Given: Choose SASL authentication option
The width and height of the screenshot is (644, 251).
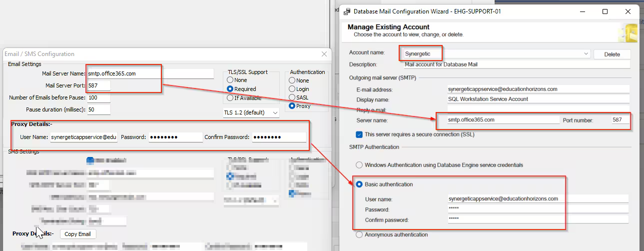Looking at the screenshot, I should (292, 97).
